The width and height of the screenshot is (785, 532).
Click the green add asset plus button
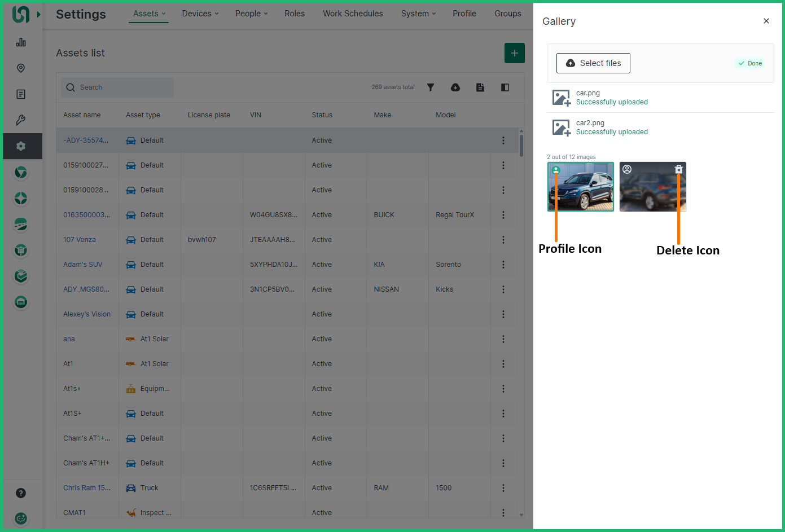click(514, 53)
